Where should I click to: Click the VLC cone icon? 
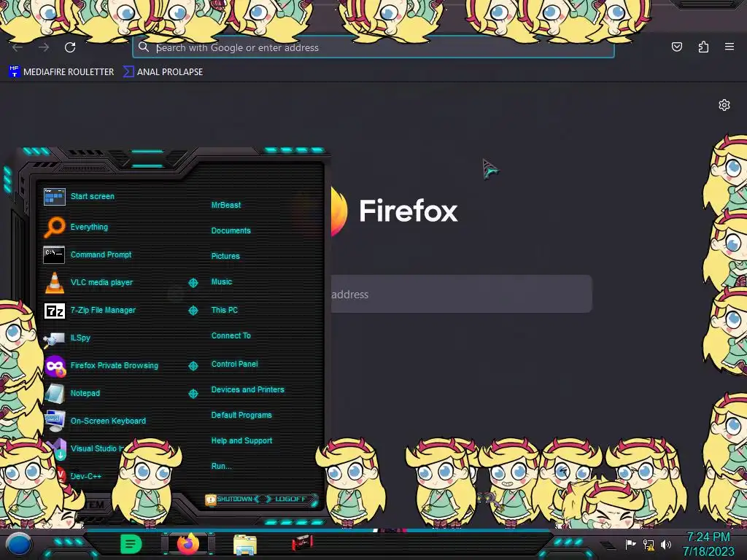pos(54,282)
